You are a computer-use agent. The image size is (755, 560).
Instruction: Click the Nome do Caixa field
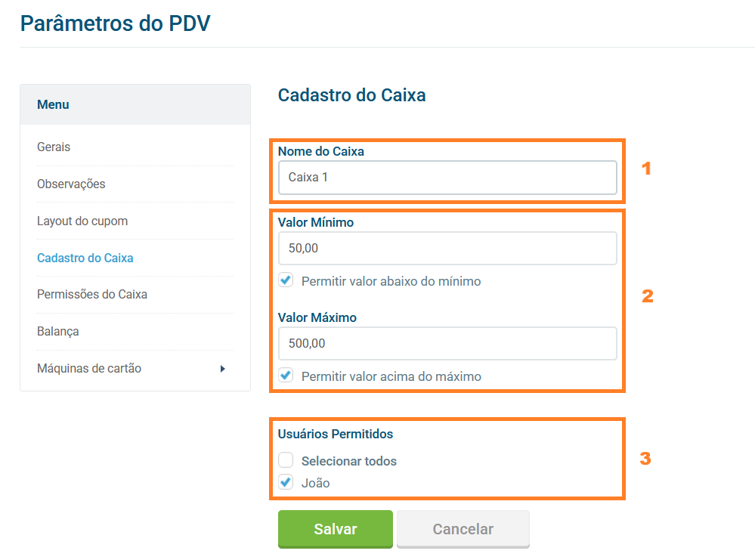click(x=447, y=178)
